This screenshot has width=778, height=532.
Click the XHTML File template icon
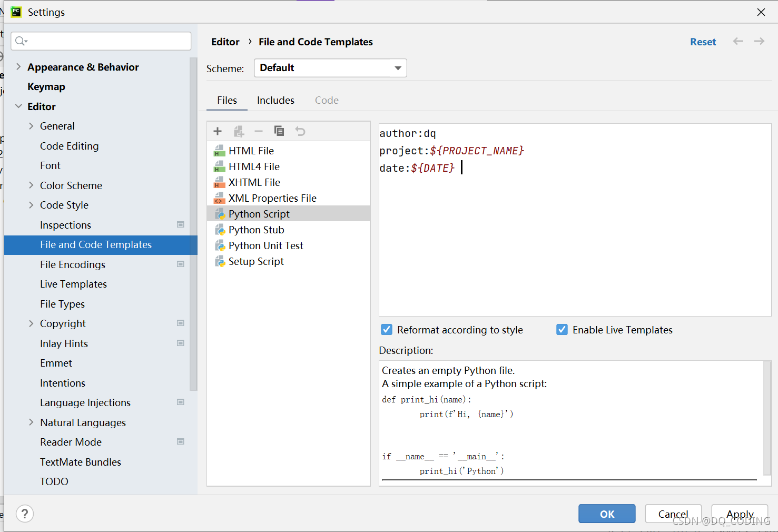(x=219, y=183)
